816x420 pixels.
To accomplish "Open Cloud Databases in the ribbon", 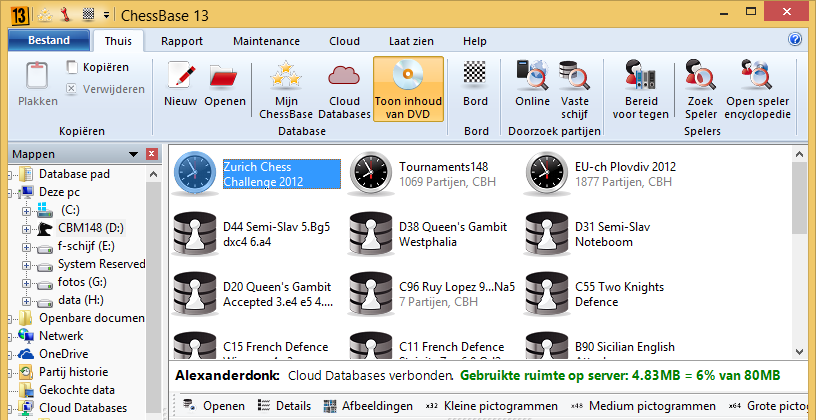I will (345, 90).
